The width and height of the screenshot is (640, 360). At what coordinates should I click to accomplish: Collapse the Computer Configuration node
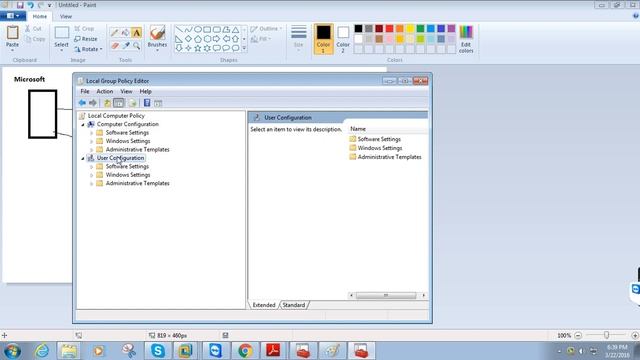click(x=83, y=124)
